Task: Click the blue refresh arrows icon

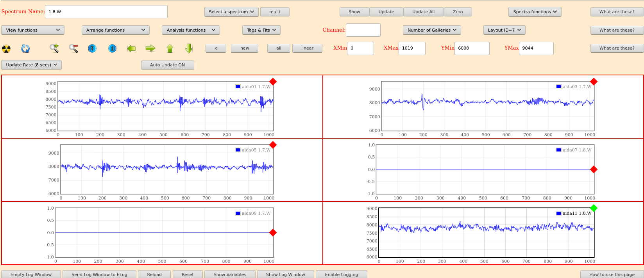Action: [x=25, y=48]
